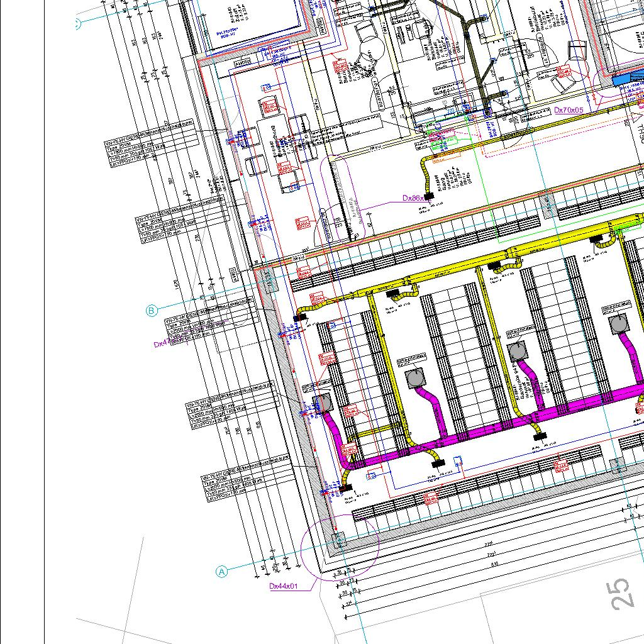
Task: Click grid axis marker B
Action: point(152,311)
